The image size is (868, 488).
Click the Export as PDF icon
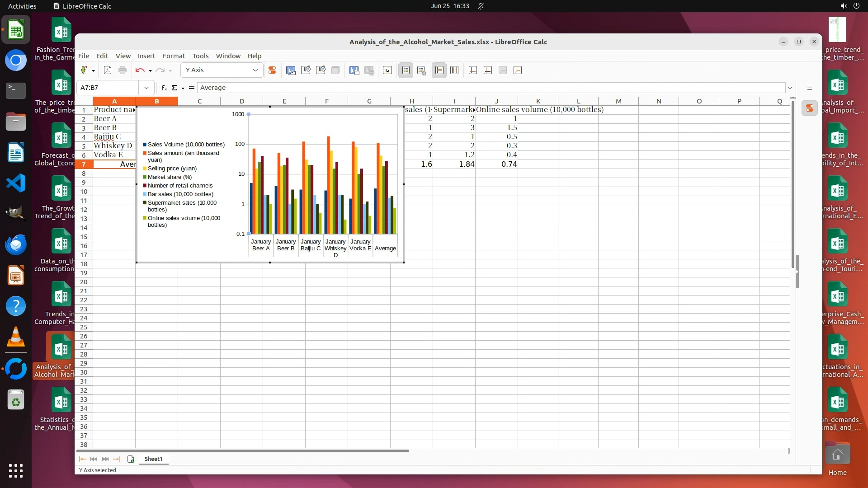(108, 70)
